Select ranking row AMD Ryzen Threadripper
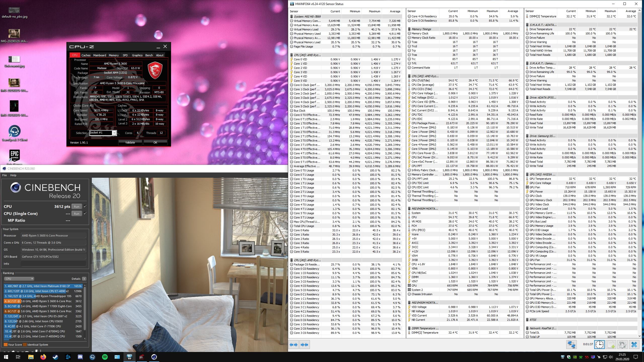 (x=43, y=296)
